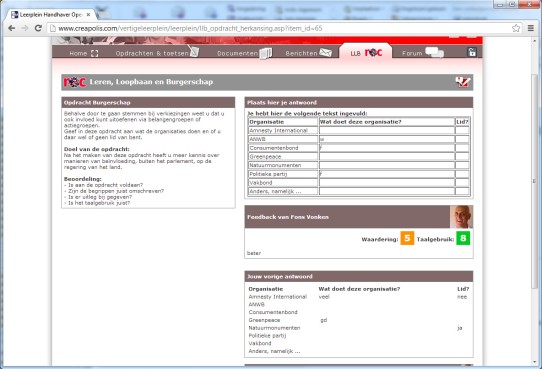Screen dimensions: 542x369
Task: Click the Politieke partij description field
Action: (386, 174)
